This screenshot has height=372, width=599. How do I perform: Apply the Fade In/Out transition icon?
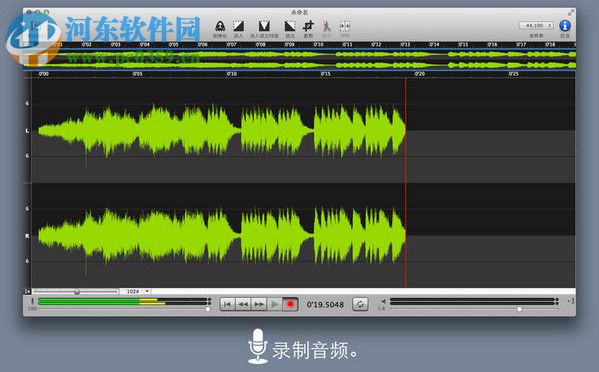264,26
